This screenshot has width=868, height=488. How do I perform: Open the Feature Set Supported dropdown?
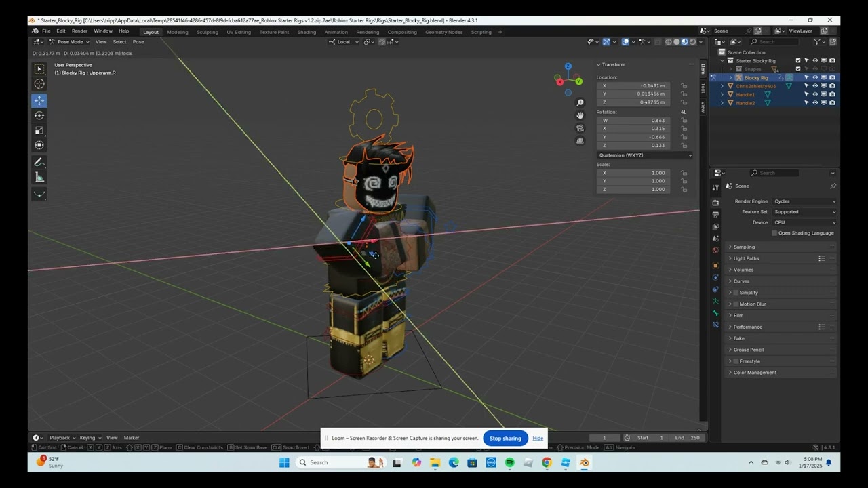coord(805,212)
